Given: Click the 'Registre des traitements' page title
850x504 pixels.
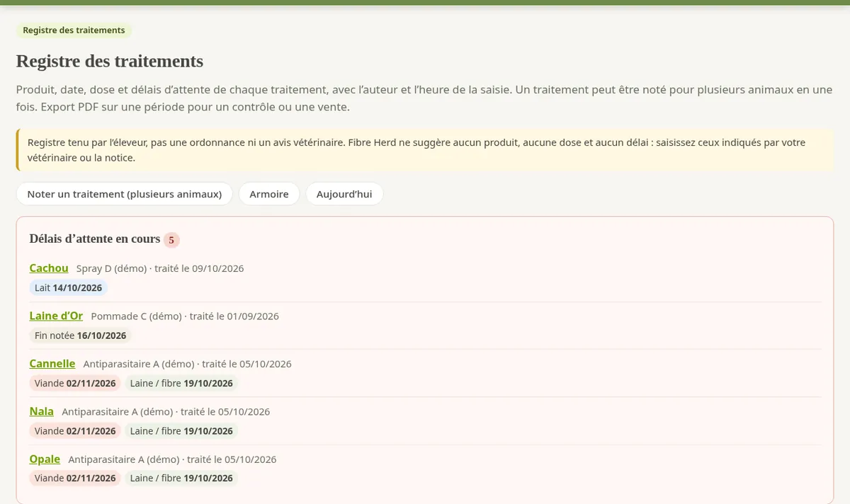Looking at the screenshot, I should (110, 61).
